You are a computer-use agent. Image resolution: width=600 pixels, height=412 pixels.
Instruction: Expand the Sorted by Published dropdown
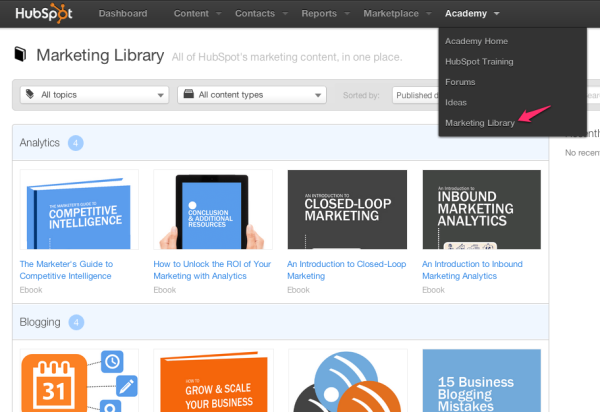tap(415, 95)
